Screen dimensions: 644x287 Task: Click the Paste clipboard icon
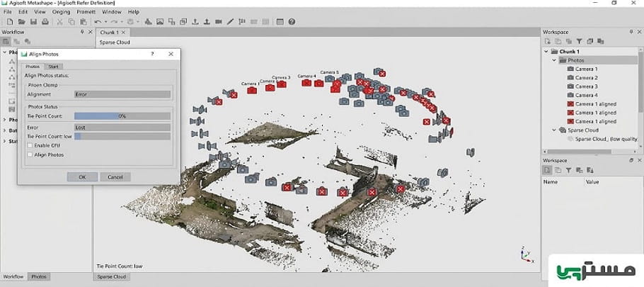click(84, 22)
